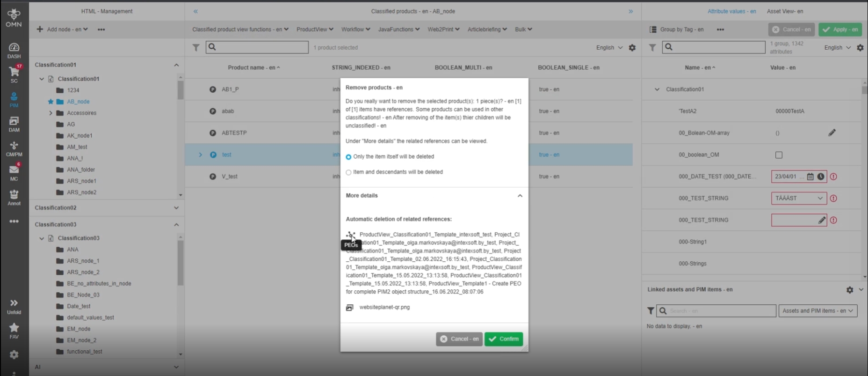Open the 000_TEST_STRING TÄÄÄST dropdown
The image size is (868, 376).
point(799,199)
